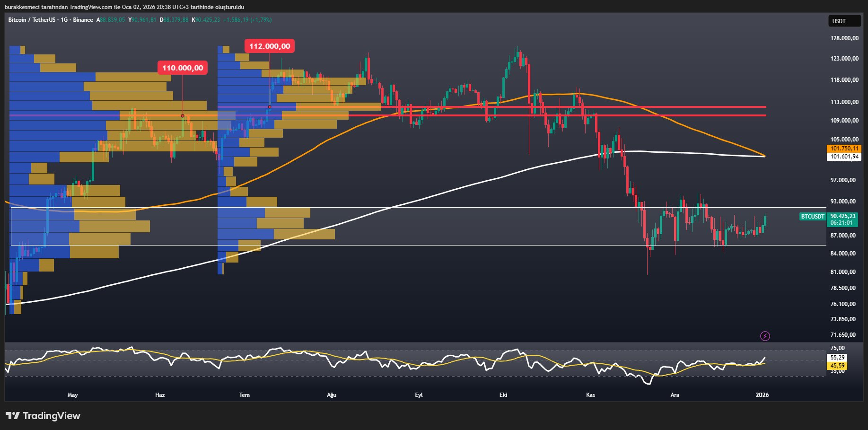Click the yellow 45,59 RSI average label
The height and width of the screenshot is (430, 868).
click(837, 366)
